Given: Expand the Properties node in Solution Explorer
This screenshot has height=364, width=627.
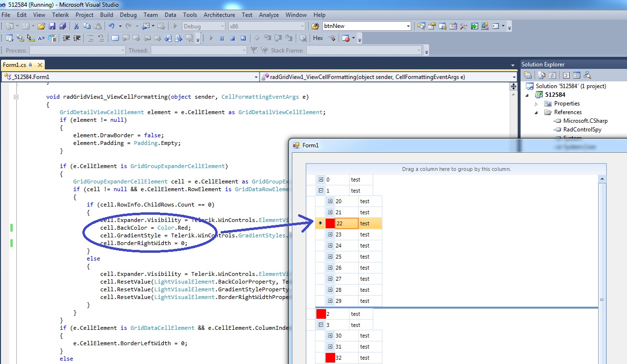Looking at the screenshot, I should point(537,104).
